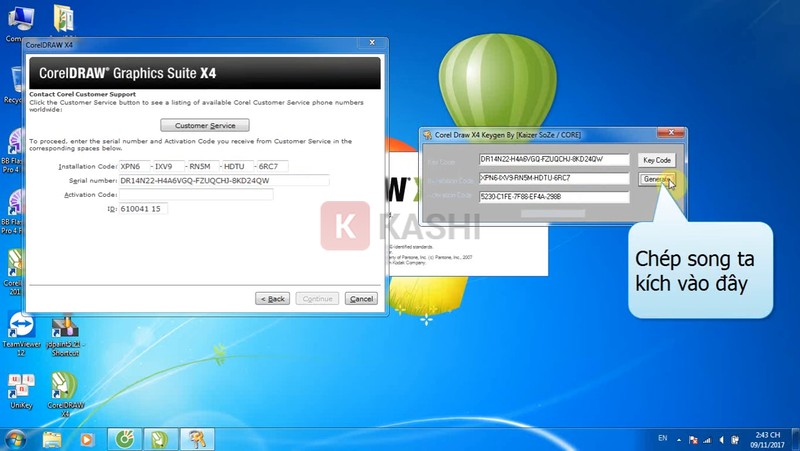This screenshot has width=800, height=451.
Task: Go back with the Back button
Action: (272, 298)
